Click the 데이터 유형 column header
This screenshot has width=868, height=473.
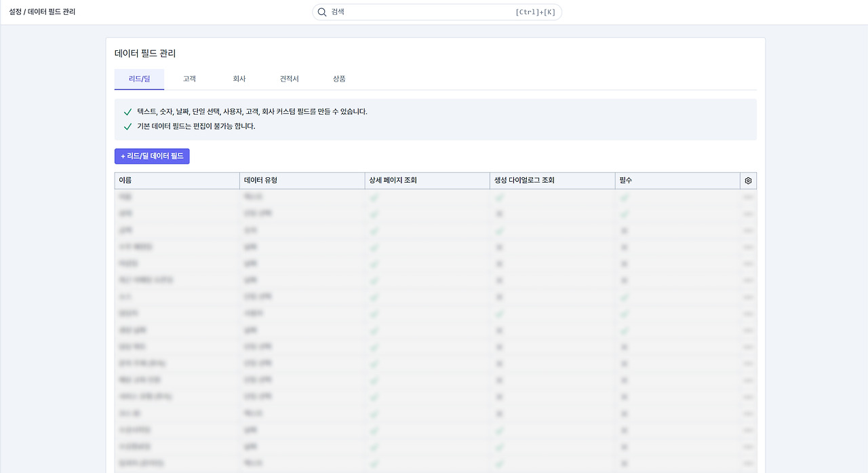[302, 181]
